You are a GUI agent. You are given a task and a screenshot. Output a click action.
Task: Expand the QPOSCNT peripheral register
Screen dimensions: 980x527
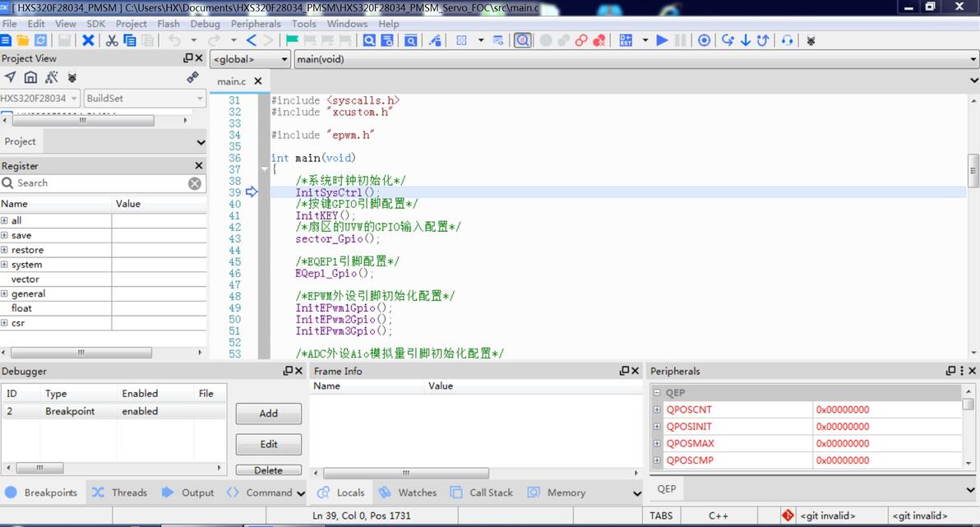coord(658,410)
